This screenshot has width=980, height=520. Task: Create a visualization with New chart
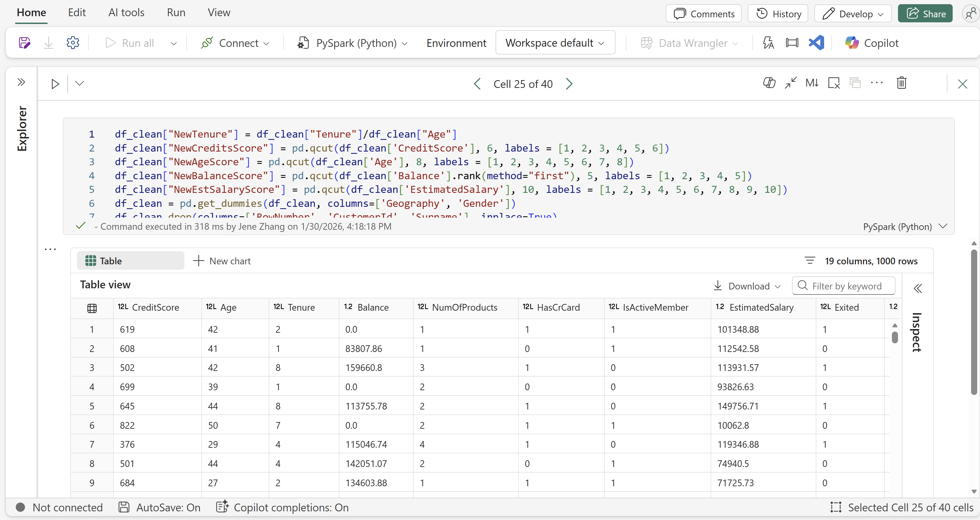click(x=222, y=261)
